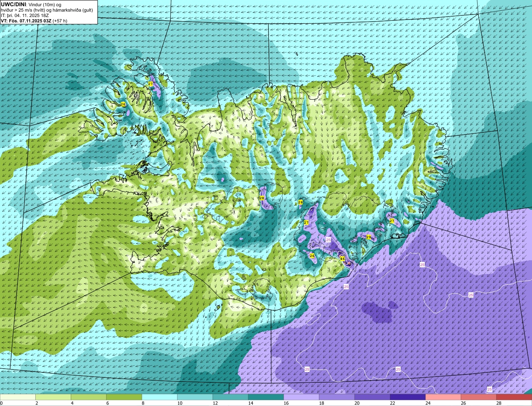
Task: Pick the 16–18 light lavender legend swatch
Action: 301,397
